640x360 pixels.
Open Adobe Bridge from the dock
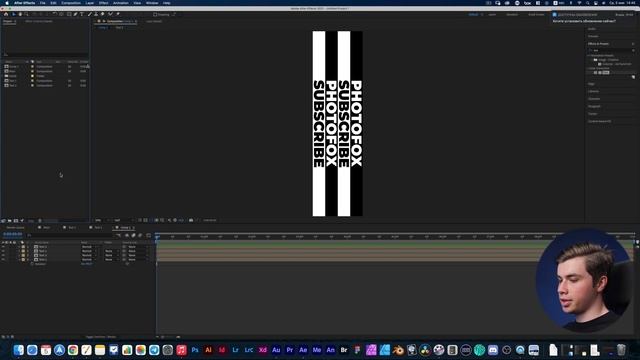(x=344, y=350)
